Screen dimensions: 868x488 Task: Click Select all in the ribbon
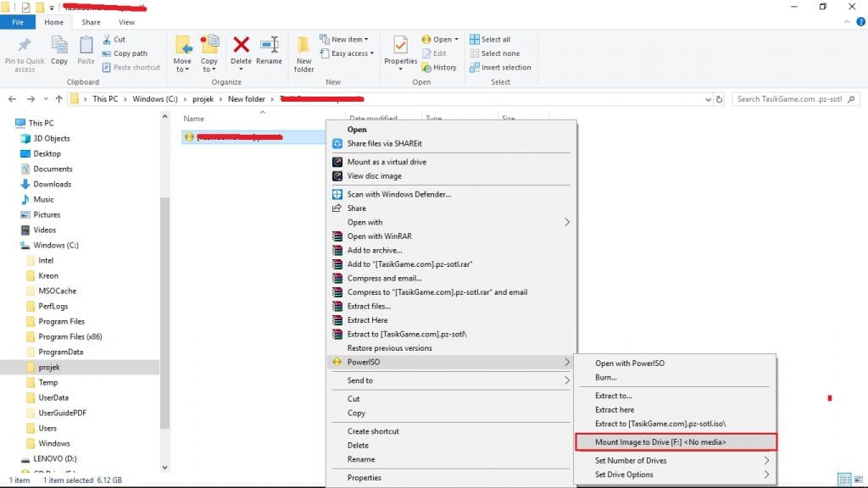[495, 40]
